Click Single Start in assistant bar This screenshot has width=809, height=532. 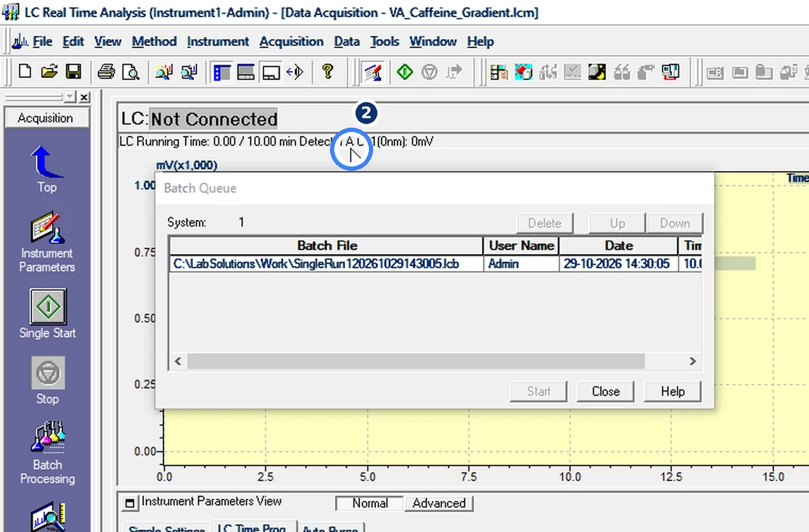point(48,314)
